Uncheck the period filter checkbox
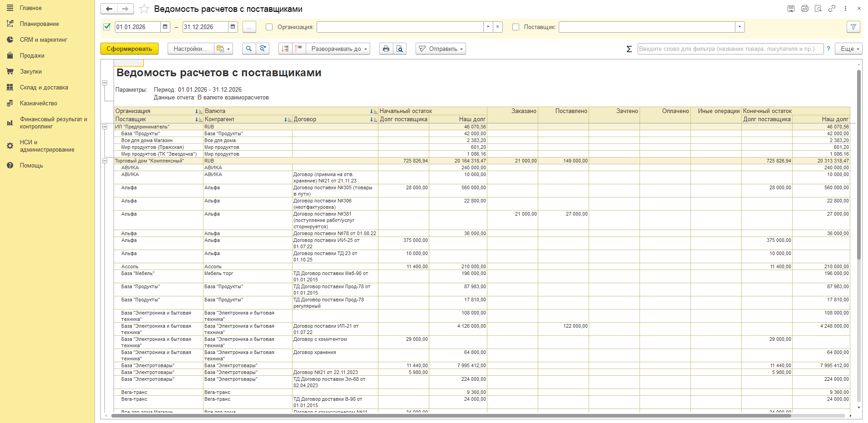 click(107, 27)
